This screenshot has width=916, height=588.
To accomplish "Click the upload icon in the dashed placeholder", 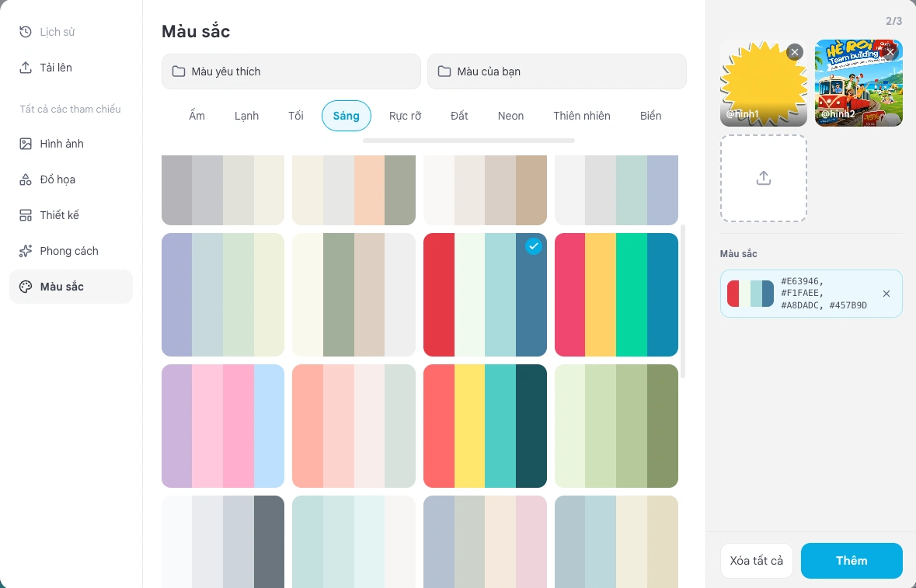I will 764,178.
